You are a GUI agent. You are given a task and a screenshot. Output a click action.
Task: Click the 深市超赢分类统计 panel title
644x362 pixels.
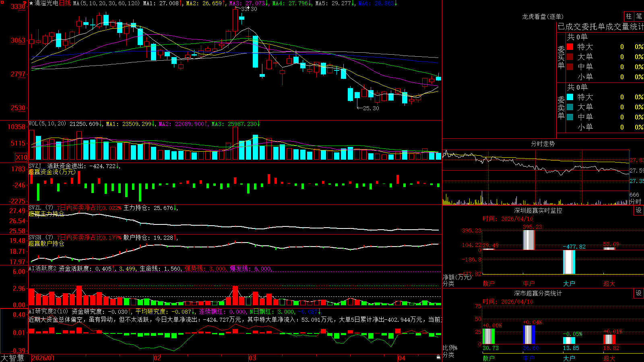[x=538, y=293]
